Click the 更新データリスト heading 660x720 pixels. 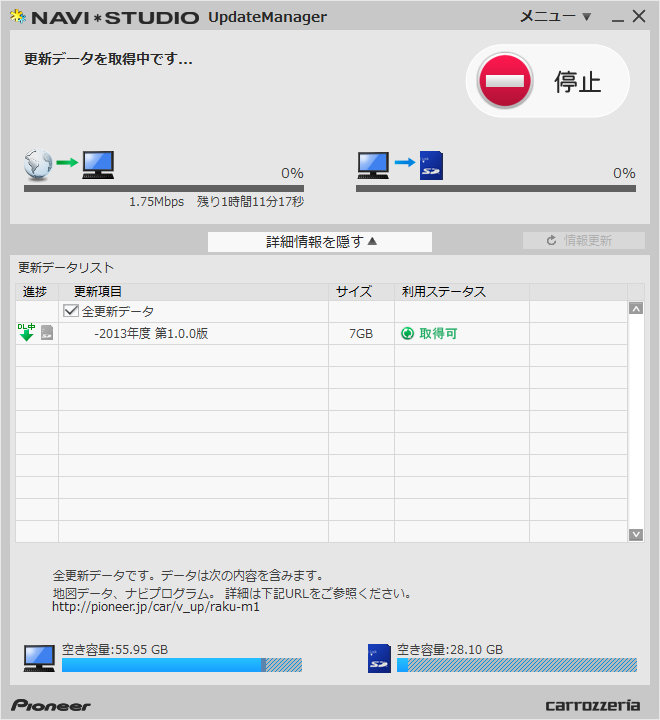tap(66, 268)
